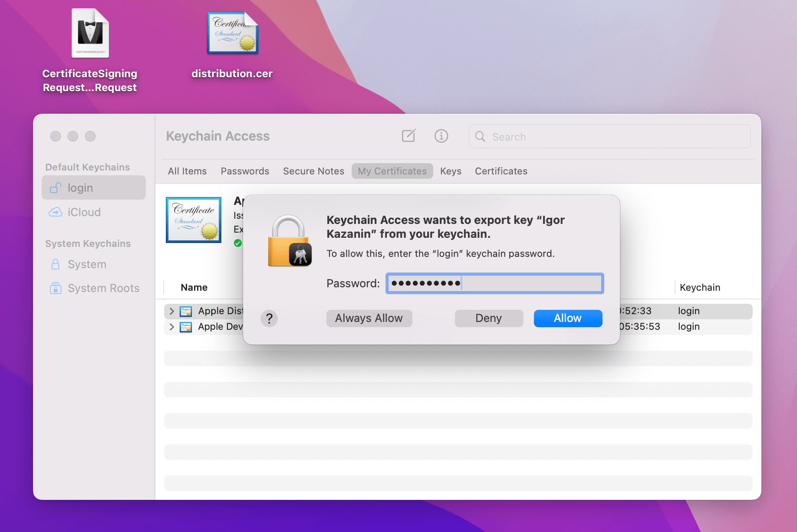Click the Apple Development certificate row icon
Screen dimensions: 797x532
tap(186, 327)
